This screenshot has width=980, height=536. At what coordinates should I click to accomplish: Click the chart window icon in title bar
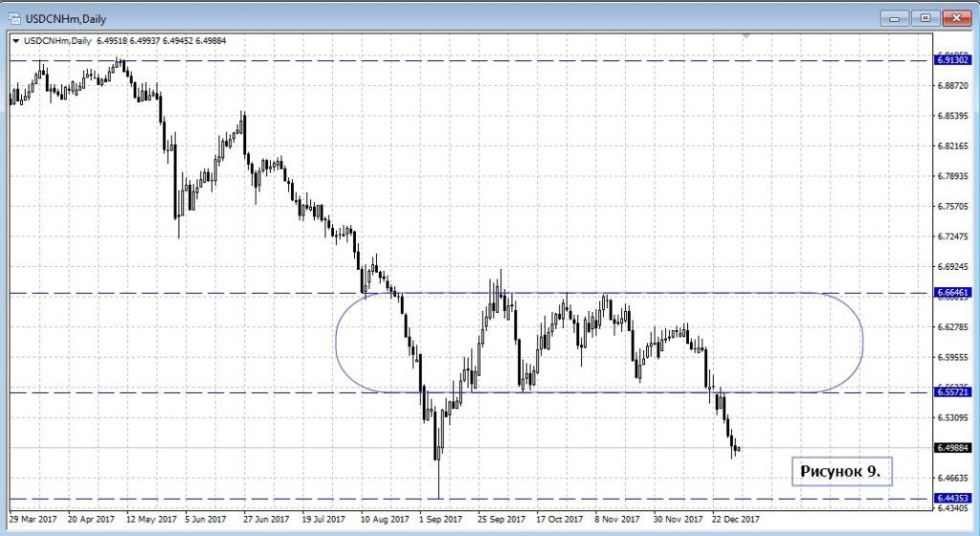[x=16, y=17]
